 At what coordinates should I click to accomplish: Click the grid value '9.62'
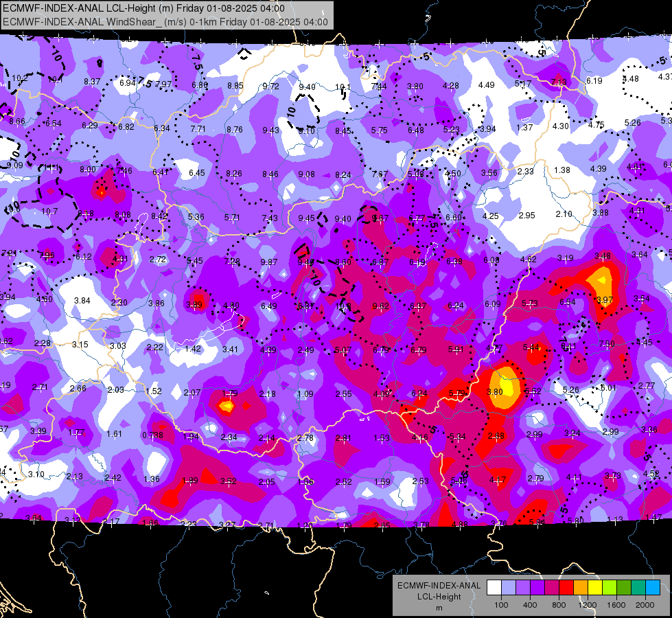380,306
